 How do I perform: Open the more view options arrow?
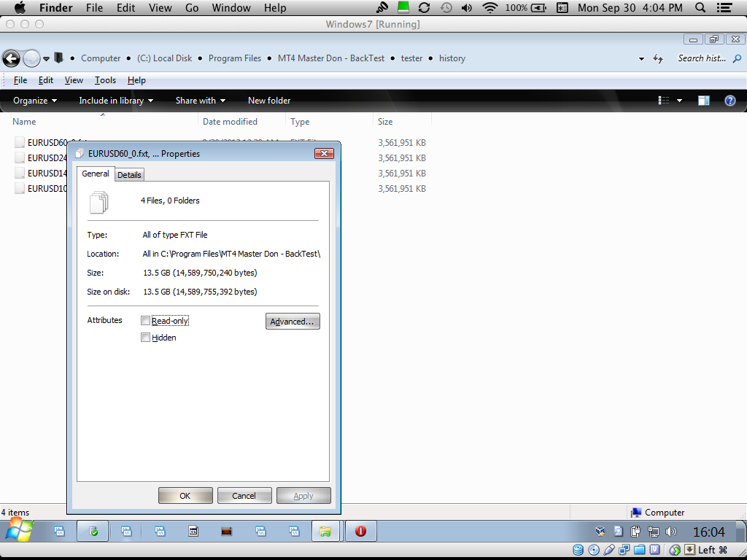(x=679, y=101)
